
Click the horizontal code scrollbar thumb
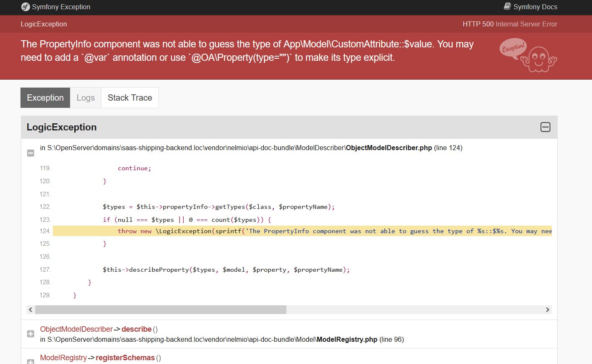[x=161, y=309]
